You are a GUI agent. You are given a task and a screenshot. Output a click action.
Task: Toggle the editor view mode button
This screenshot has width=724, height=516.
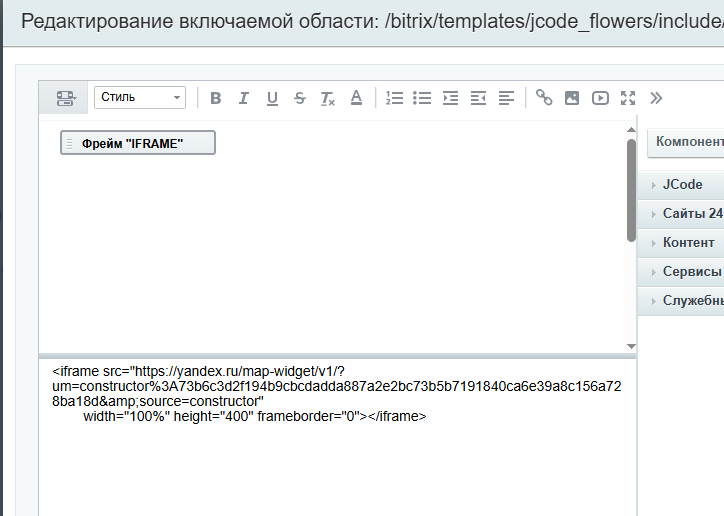coord(65,98)
